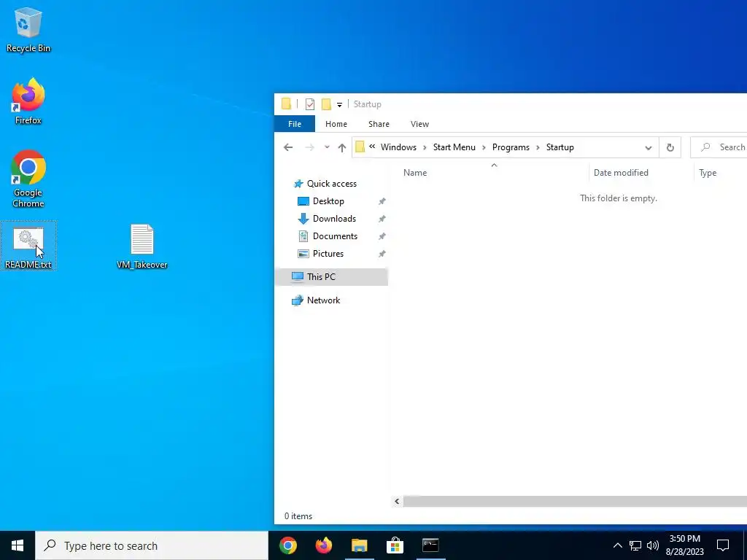Open the View ribbon tab
This screenshot has height=560, width=747.
(x=419, y=124)
